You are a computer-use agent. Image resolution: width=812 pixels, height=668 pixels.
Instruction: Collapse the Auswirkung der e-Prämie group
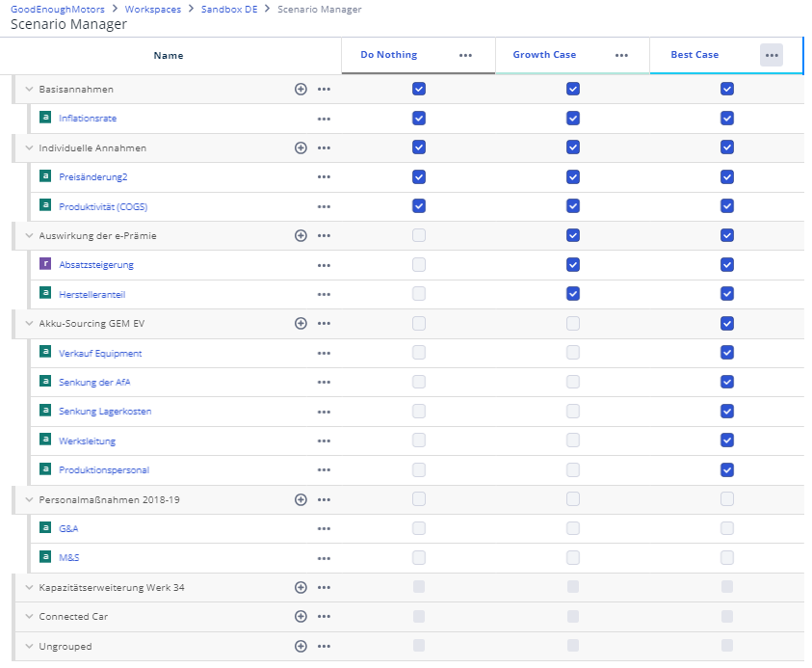28,236
